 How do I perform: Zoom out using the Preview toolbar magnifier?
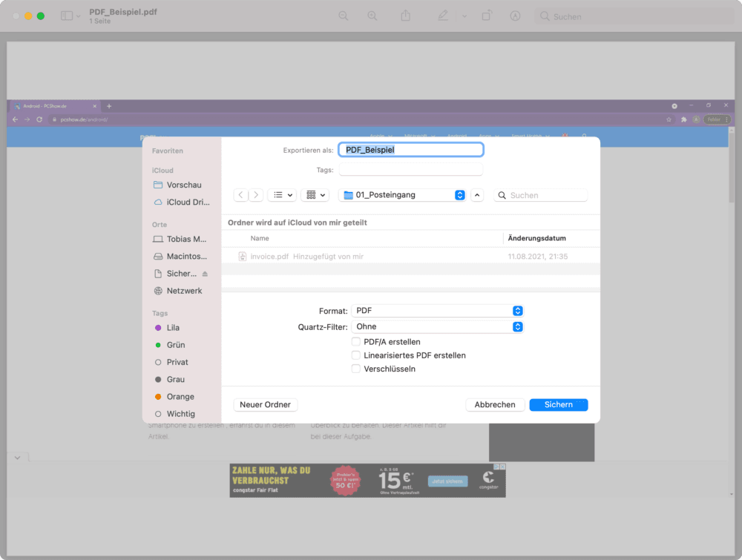click(344, 16)
